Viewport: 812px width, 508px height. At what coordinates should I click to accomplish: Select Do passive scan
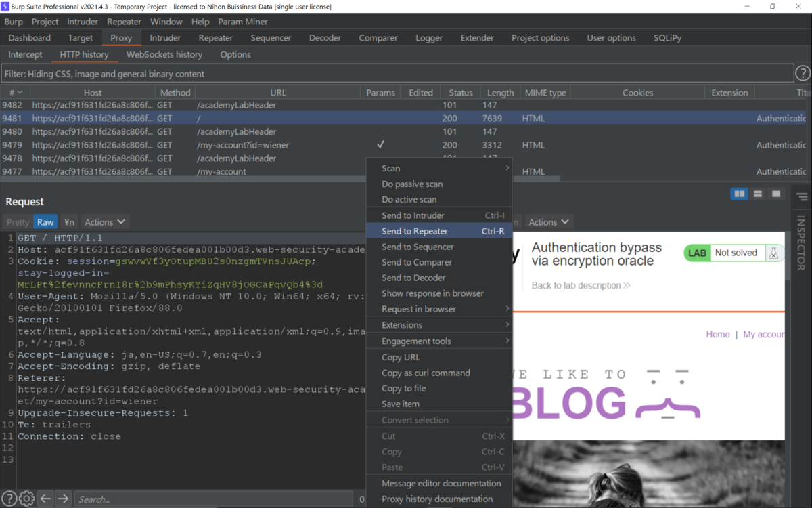pos(438,184)
